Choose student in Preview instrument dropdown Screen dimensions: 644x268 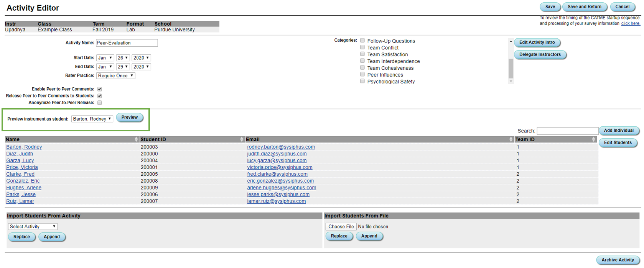coord(92,119)
